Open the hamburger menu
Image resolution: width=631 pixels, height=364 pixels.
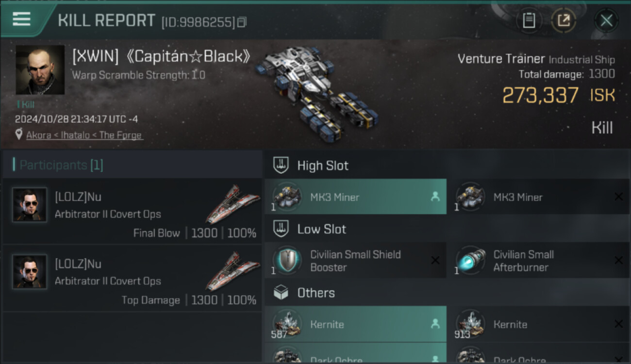22,19
